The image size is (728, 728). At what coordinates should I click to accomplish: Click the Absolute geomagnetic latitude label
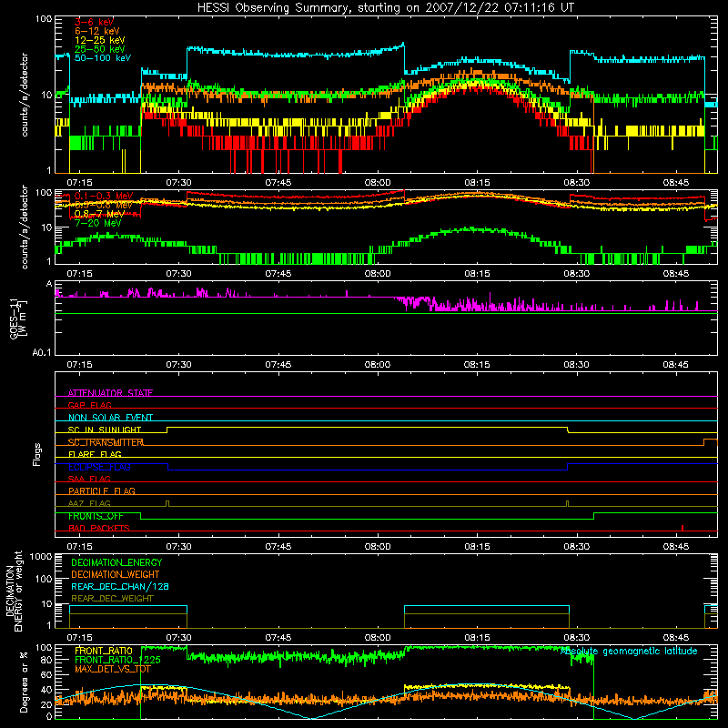629,651
